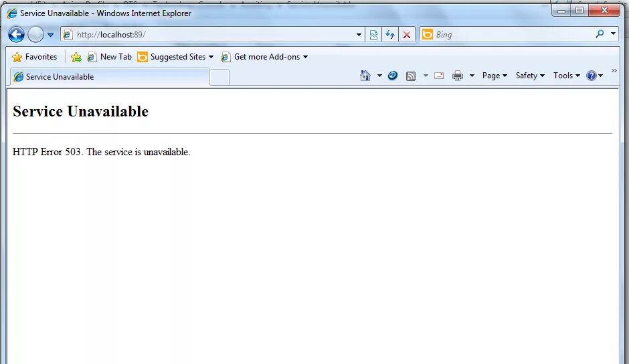Open Suggested Sites dropdown
629x364 pixels.
pyautogui.click(x=175, y=57)
